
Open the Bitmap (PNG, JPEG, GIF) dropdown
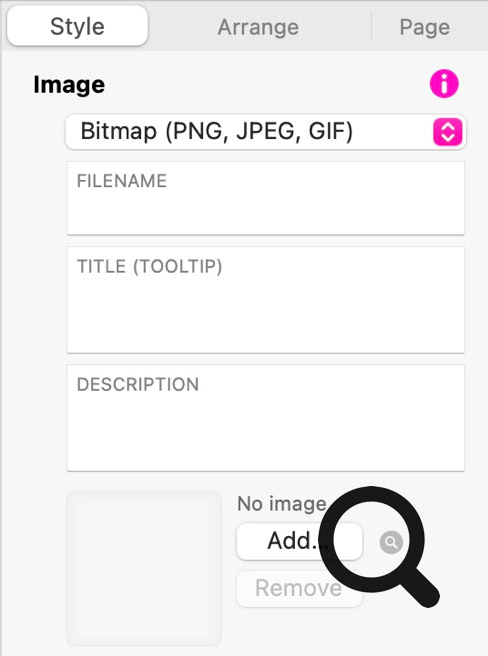click(266, 132)
